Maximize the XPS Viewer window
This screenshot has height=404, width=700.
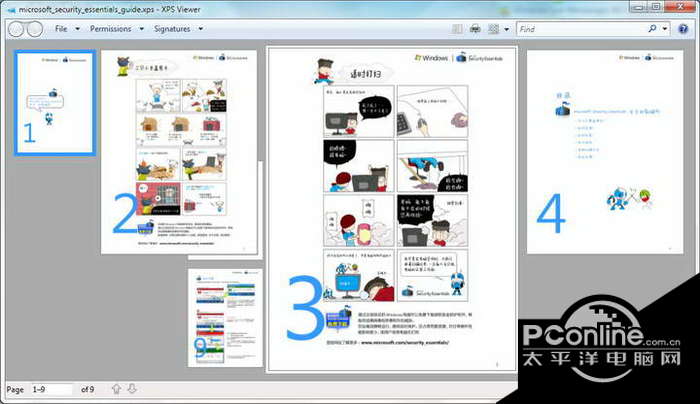pos(656,7)
